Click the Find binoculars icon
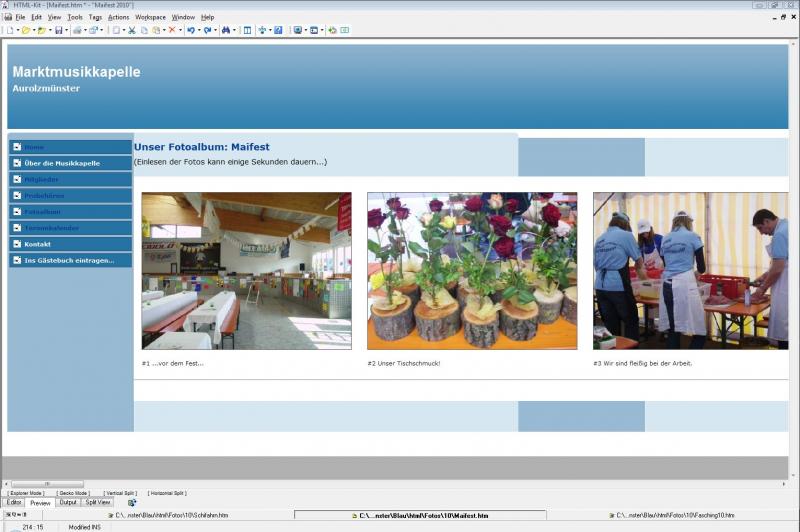The height and width of the screenshot is (532, 800). [226, 30]
